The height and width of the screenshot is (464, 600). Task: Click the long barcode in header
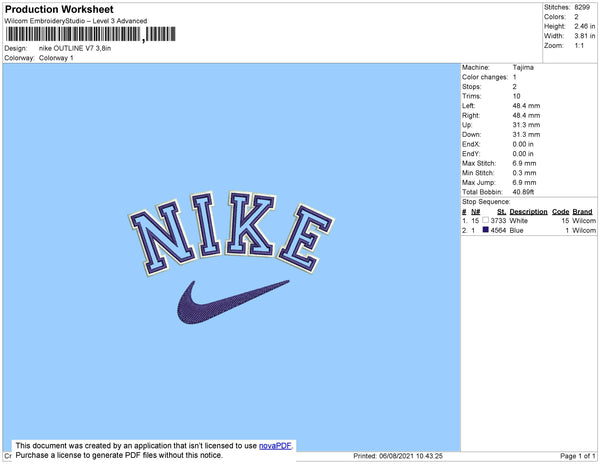[x=72, y=35]
